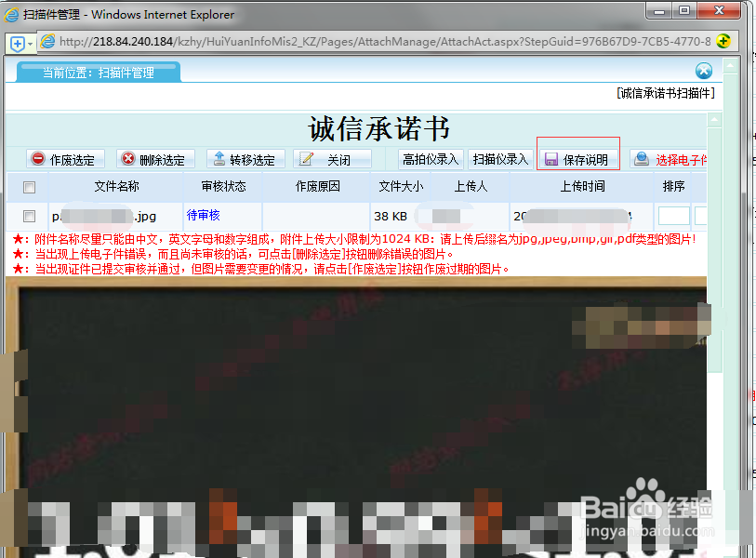The image size is (756, 558).
Task: Close the Internet Explorer window
Action: (x=719, y=11)
